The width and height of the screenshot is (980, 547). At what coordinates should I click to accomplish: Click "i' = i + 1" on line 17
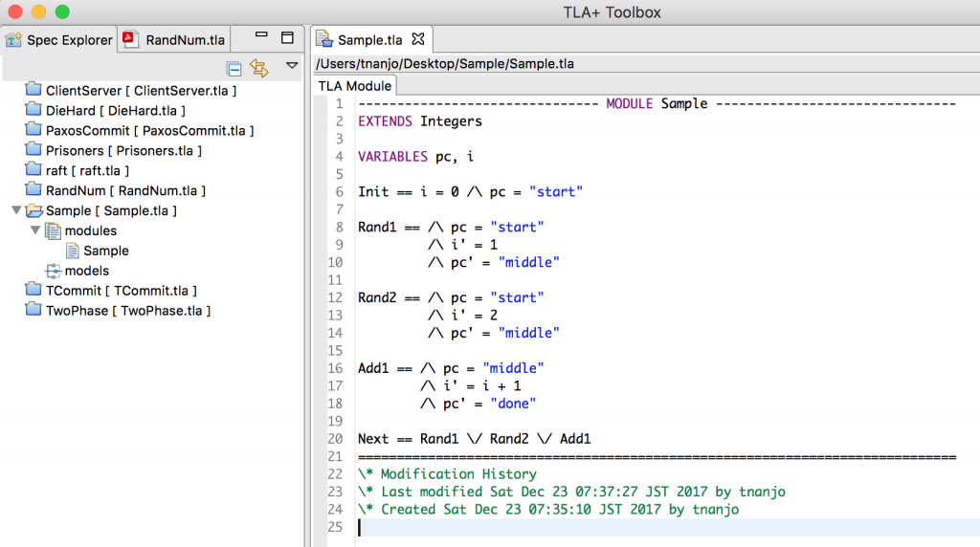click(482, 386)
